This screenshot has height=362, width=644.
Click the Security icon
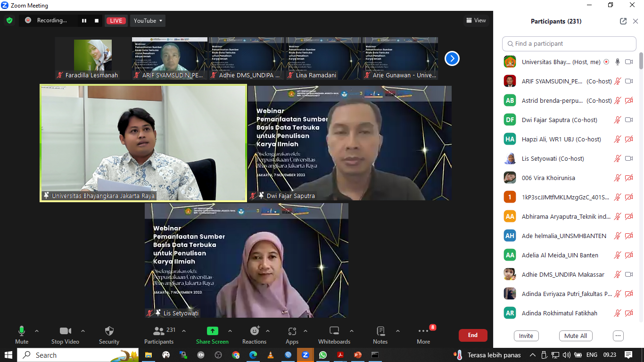(x=109, y=331)
